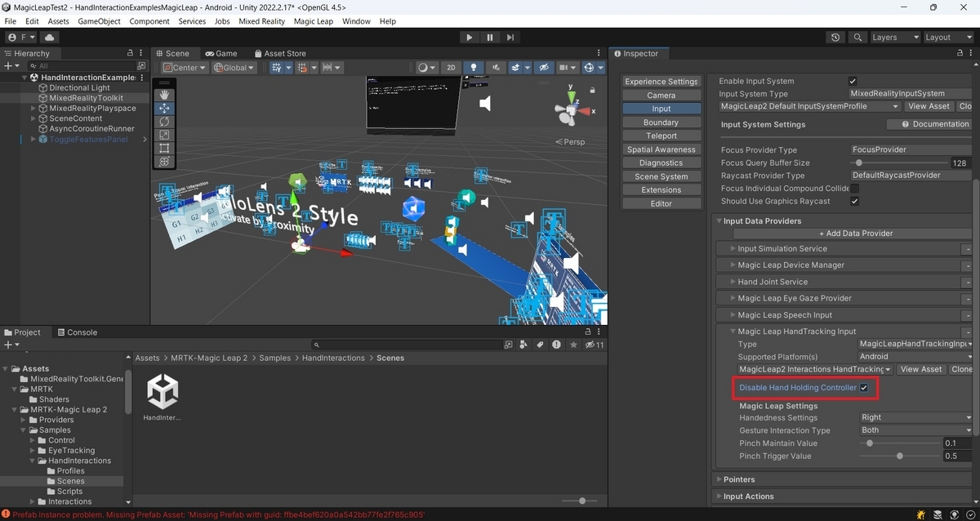Adjust Focus Query Buffer Size slider
Image resolution: width=980 pixels, height=521 pixels.
pyautogui.click(x=898, y=163)
